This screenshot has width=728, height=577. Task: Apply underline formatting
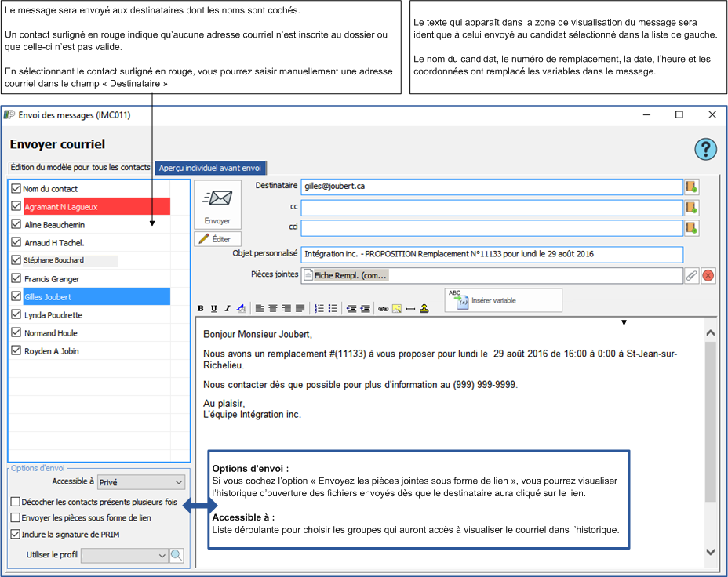(214, 308)
